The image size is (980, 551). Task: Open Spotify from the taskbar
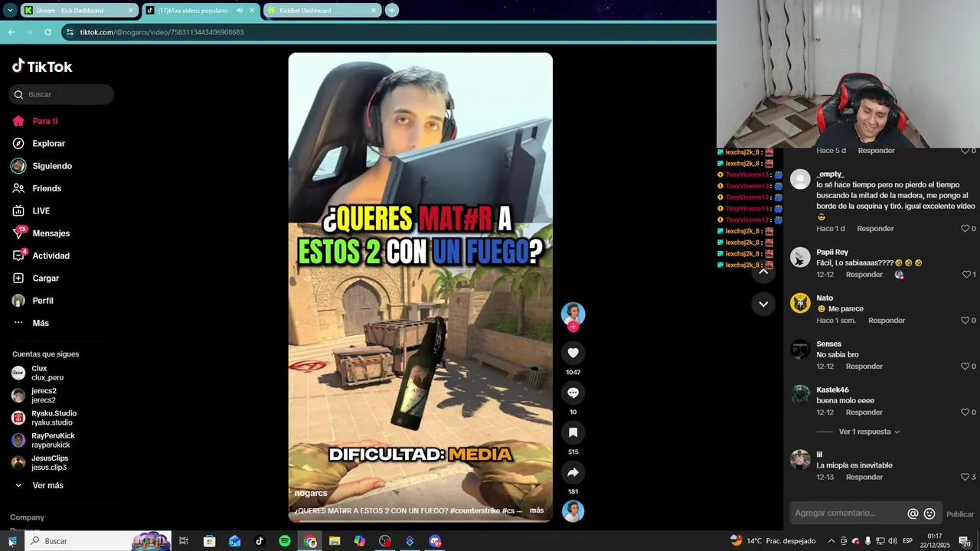pyautogui.click(x=285, y=541)
